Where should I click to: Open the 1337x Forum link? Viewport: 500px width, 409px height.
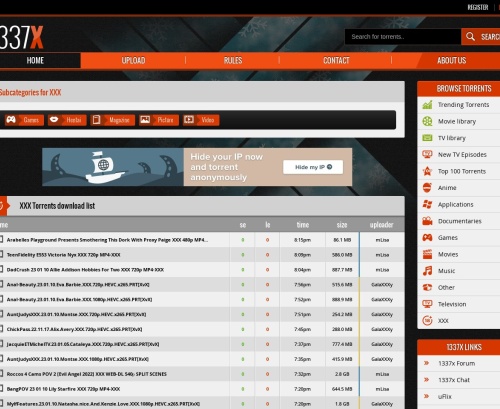coord(456,363)
